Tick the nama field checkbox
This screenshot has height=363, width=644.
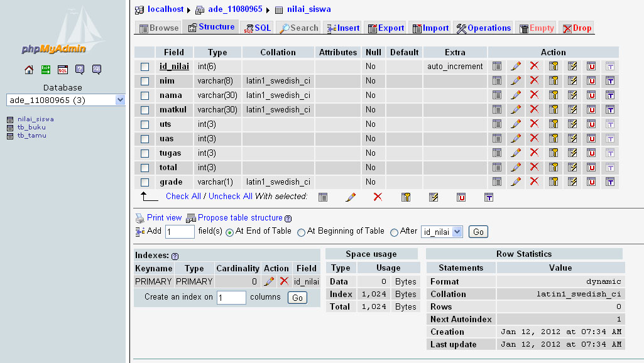coord(145,95)
